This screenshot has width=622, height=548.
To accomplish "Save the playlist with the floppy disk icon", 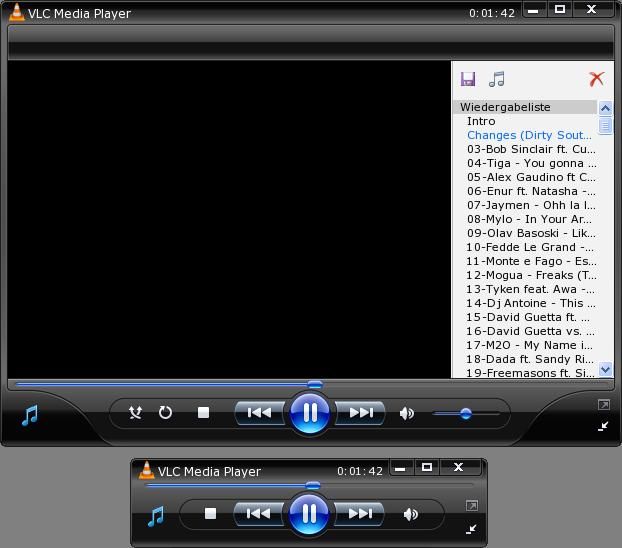I will click(468, 79).
